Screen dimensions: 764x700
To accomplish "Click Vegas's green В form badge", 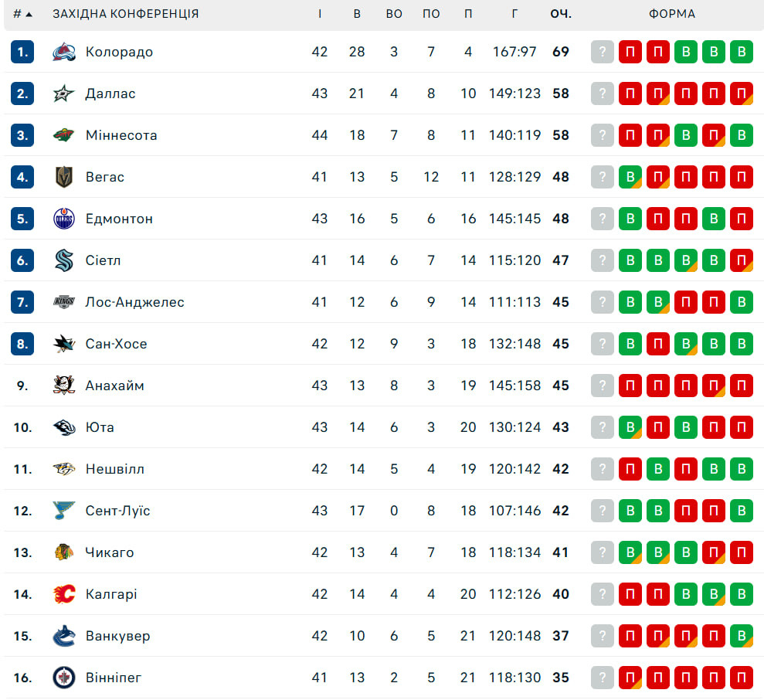I will click(x=630, y=177).
